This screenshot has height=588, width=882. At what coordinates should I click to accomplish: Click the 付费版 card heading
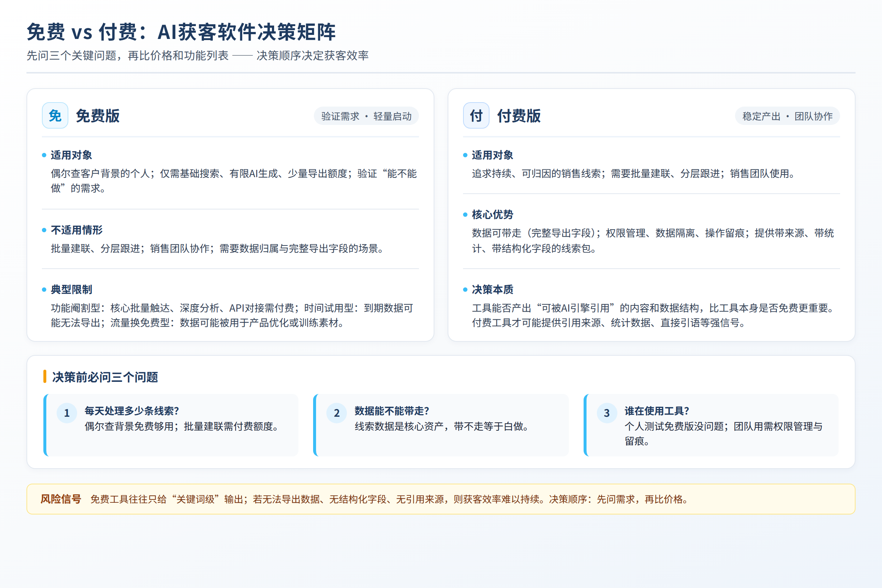[519, 116]
